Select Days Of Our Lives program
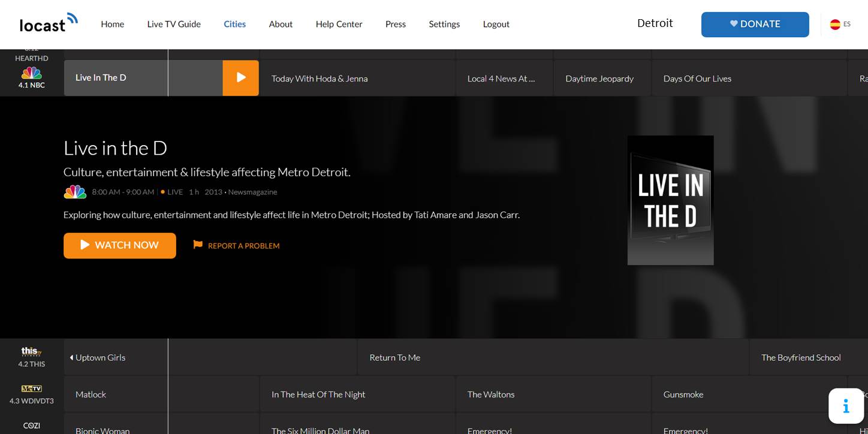Screen dimensions: 868x434 pos(749,79)
